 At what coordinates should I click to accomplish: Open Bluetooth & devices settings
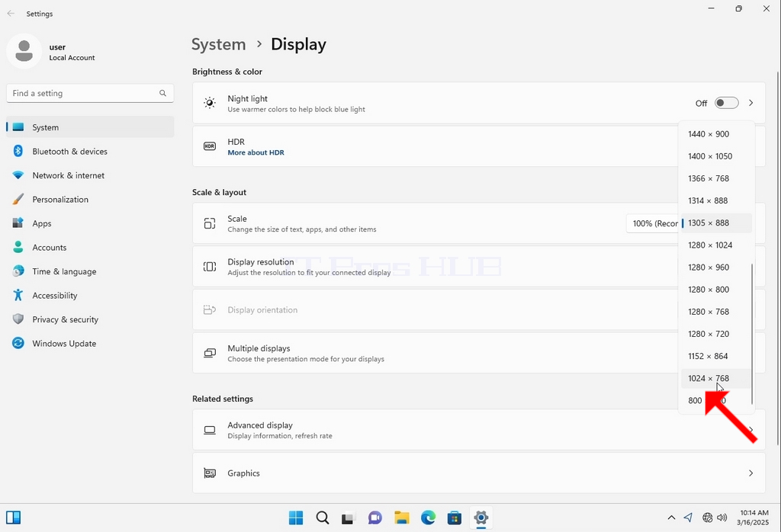click(x=90, y=151)
